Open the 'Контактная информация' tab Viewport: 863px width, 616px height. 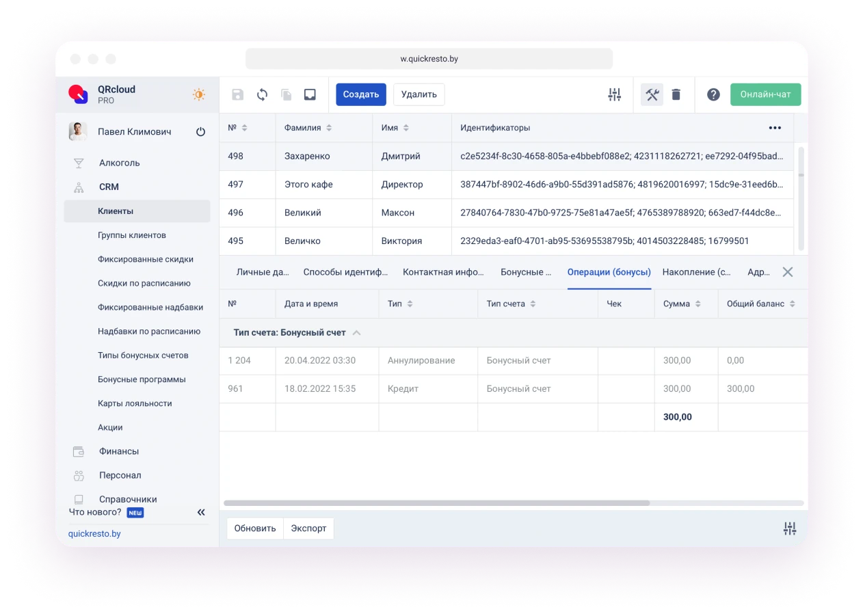443,271
